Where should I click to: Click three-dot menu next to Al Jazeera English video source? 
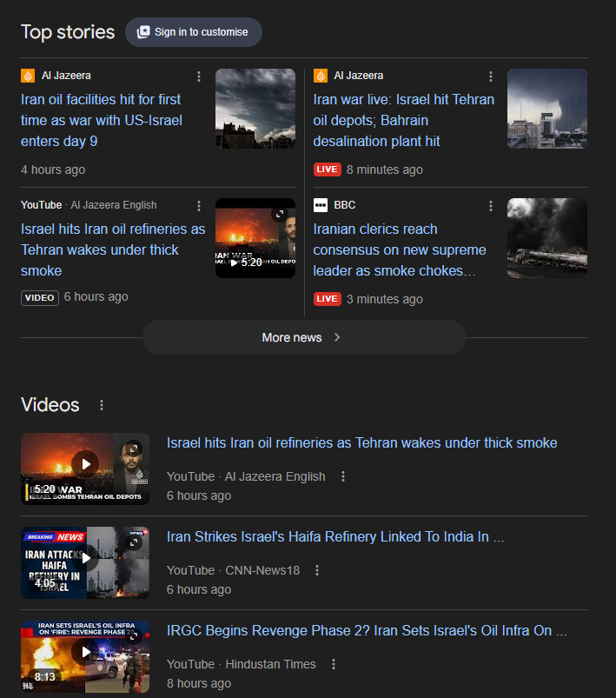(x=343, y=476)
